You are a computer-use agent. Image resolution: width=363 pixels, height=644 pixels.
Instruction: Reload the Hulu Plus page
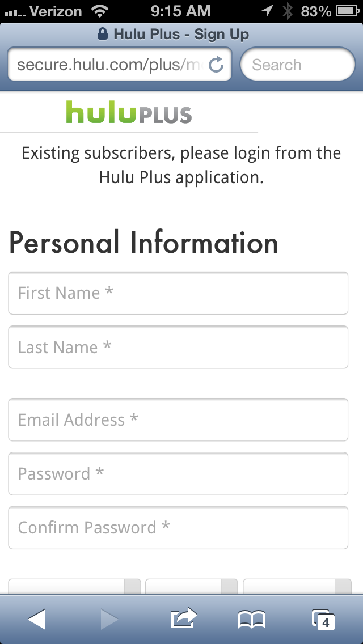(217, 65)
